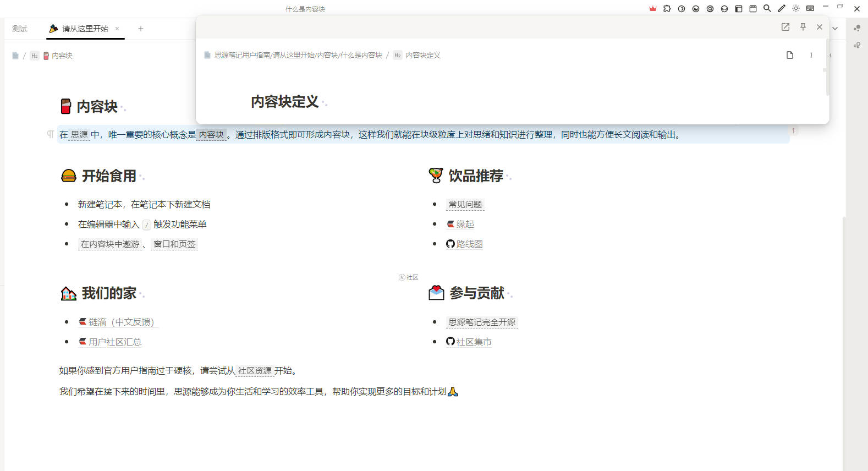Close the floating preview popup
Image resolution: width=868 pixels, height=471 pixels.
click(820, 27)
